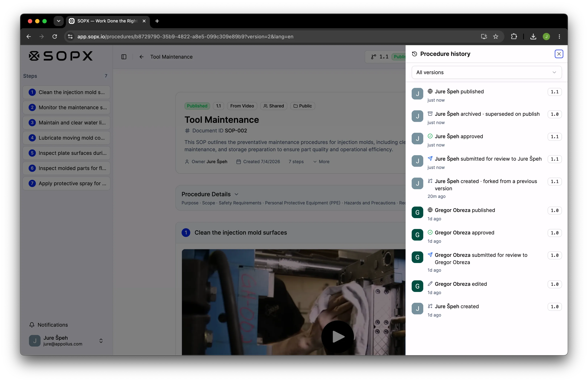
Task: Expand the More metadata chevron
Action: tap(321, 162)
